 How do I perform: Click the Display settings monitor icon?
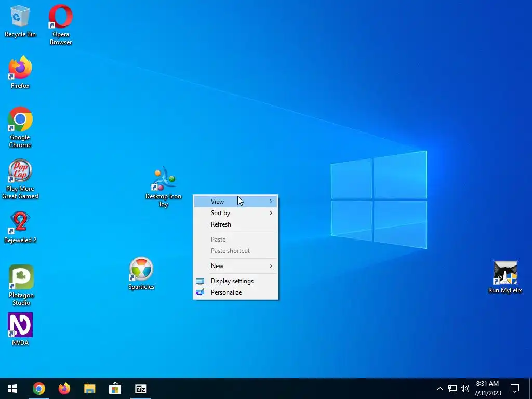(200, 281)
